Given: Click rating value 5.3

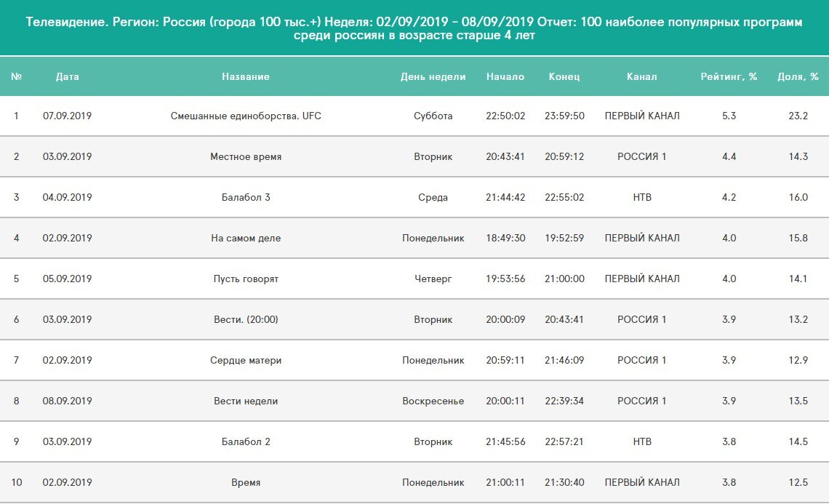Looking at the screenshot, I should (729, 116).
